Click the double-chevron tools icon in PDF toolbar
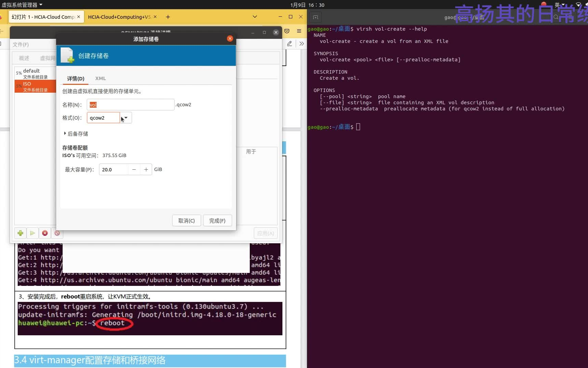Screen dimensions: 588x368 point(301,44)
